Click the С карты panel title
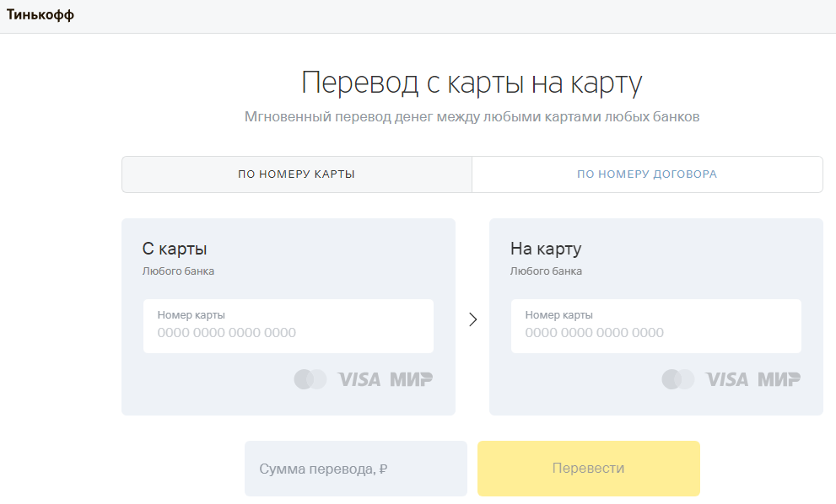Viewport: 836px width, 504px height. 175,249
